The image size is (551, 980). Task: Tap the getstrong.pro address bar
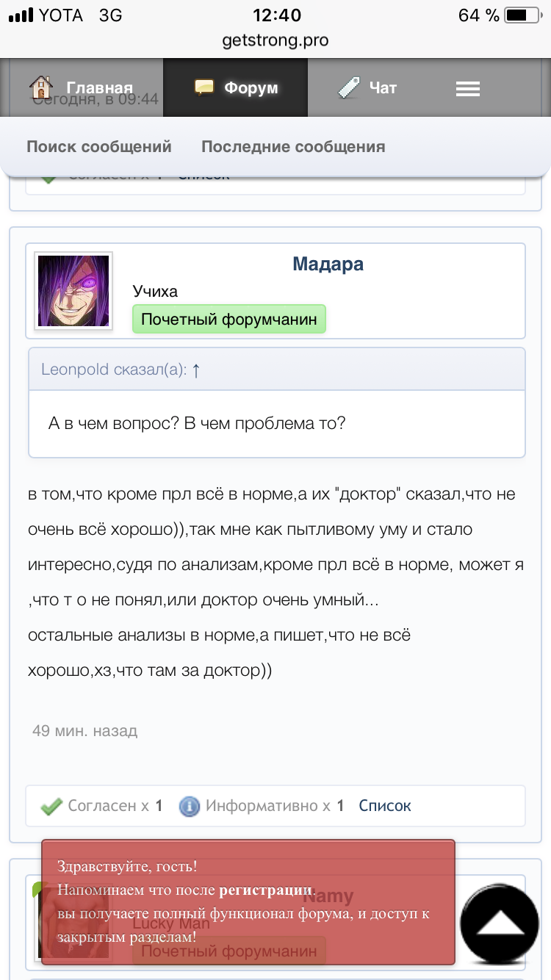coord(275,40)
